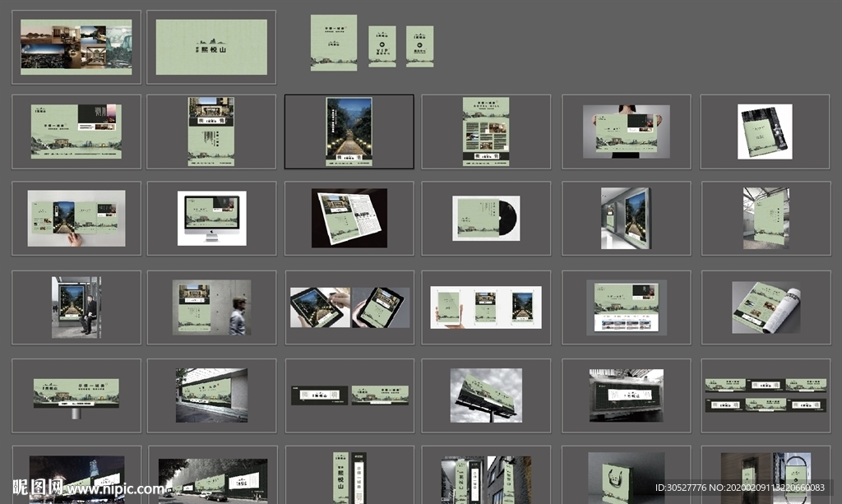Click the black-and-white fence banner mockup
The image size is (842, 504).
[x=626, y=395]
